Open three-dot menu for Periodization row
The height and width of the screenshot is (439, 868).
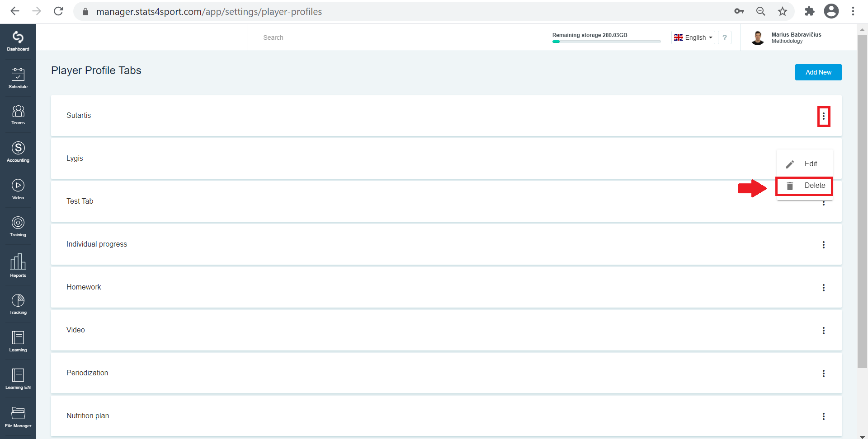click(824, 374)
